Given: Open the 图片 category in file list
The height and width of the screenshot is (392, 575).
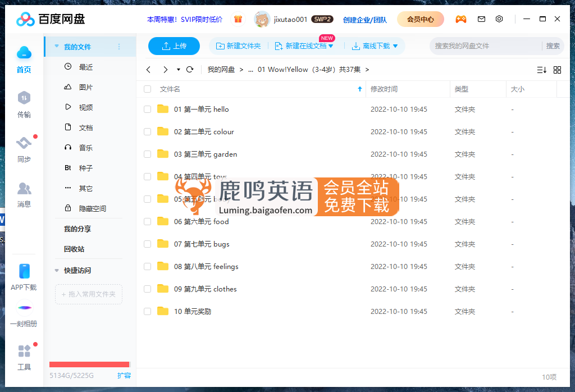Looking at the screenshot, I should [x=85, y=87].
